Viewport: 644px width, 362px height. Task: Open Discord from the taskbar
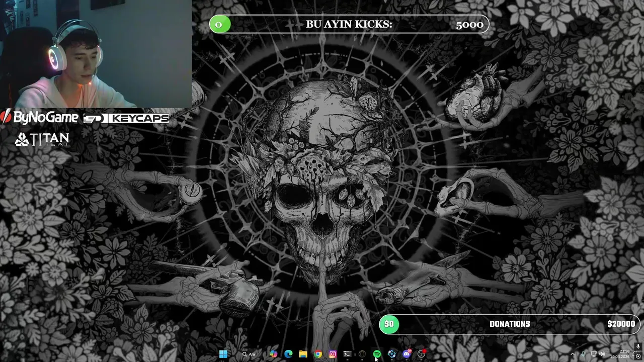click(x=407, y=354)
